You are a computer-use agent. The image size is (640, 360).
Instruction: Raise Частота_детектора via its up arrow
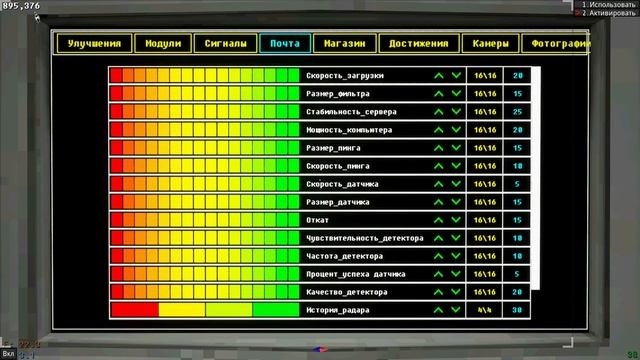[x=439, y=256]
